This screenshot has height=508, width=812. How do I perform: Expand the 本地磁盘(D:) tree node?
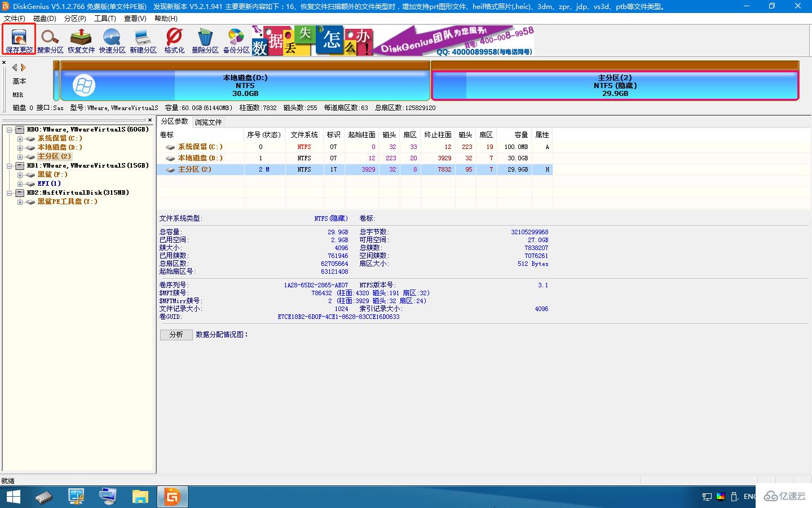click(20, 148)
